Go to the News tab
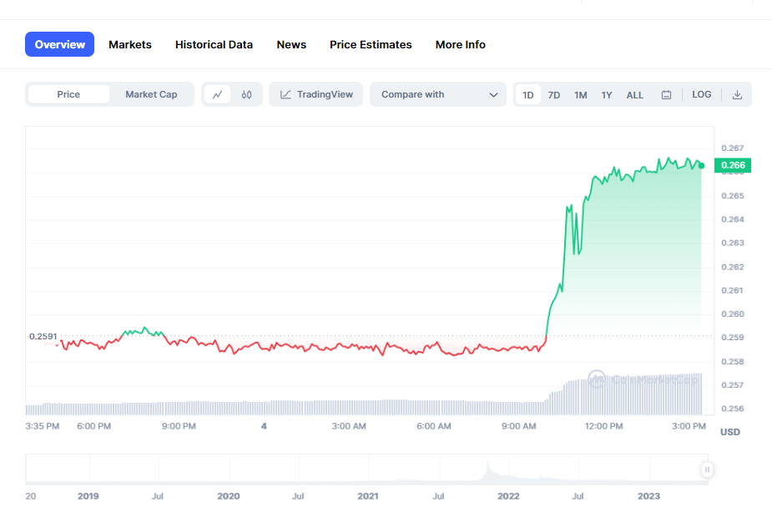 pos(291,44)
